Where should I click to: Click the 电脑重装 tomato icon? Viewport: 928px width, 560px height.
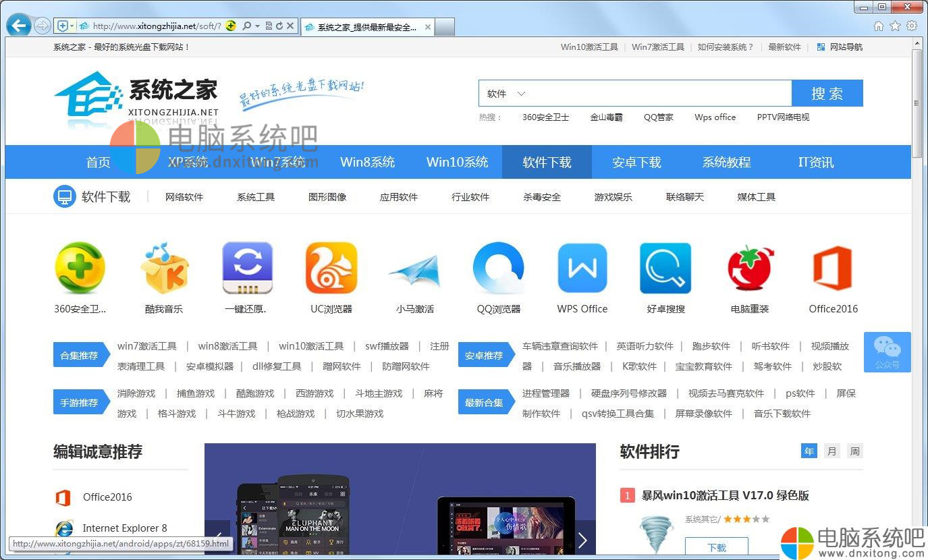[x=750, y=269]
